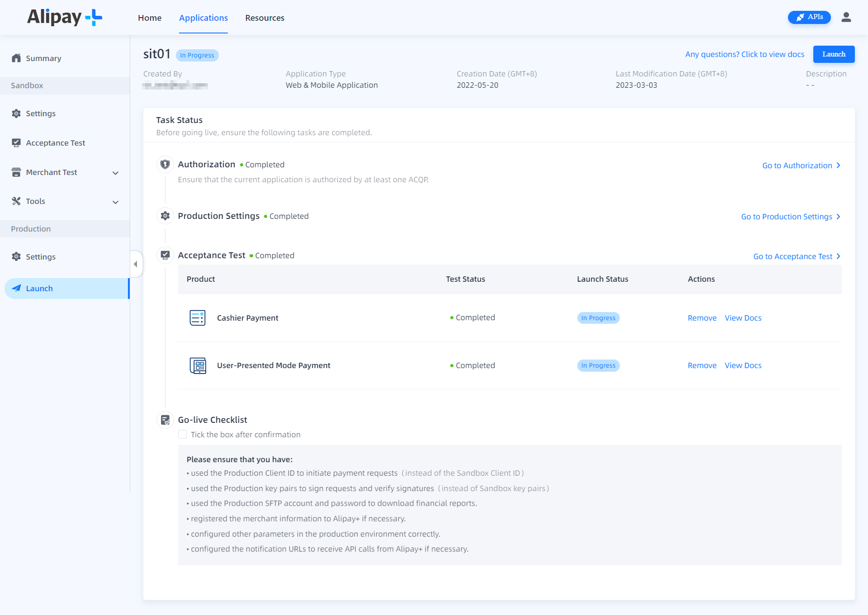The height and width of the screenshot is (615, 868).
Task: Collapse the Tools menu chevron
Action: coord(116,202)
